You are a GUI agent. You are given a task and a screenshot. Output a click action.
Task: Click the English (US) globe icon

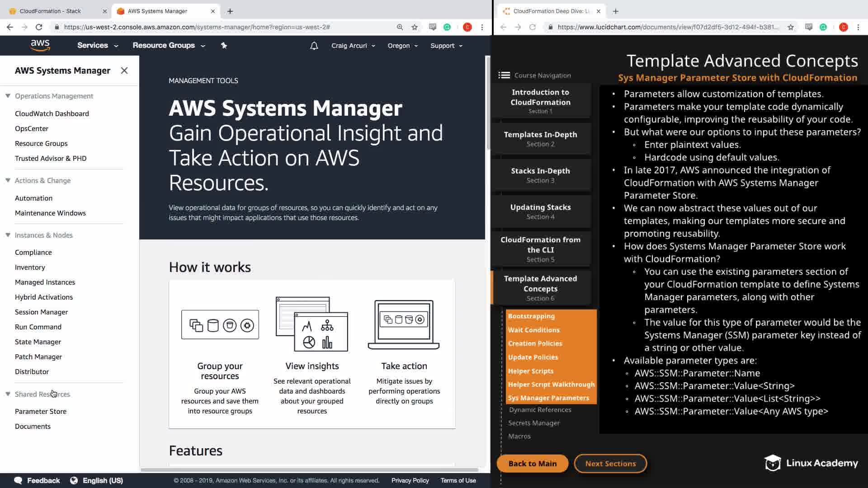click(x=74, y=480)
